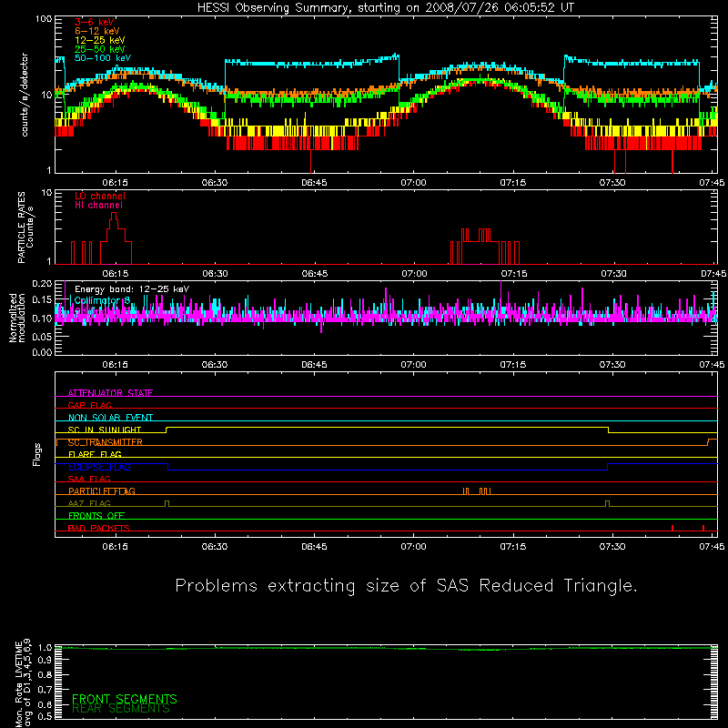Click the 100 value on counts axis
Screen dimensions: 728x728
(44, 19)
